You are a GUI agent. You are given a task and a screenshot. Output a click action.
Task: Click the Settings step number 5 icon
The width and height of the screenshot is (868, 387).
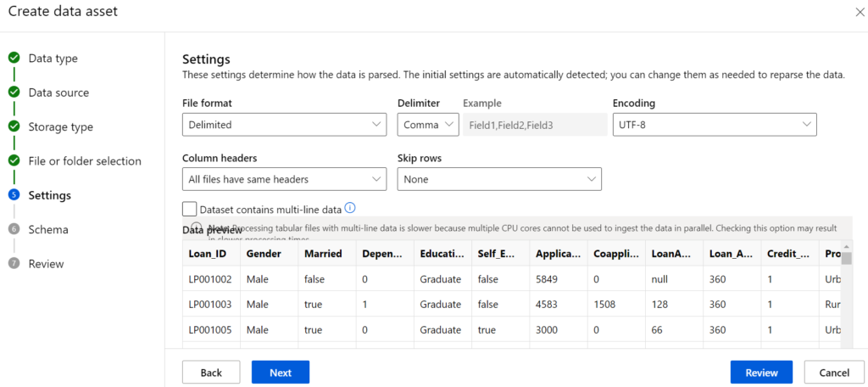tap(14, 195)
